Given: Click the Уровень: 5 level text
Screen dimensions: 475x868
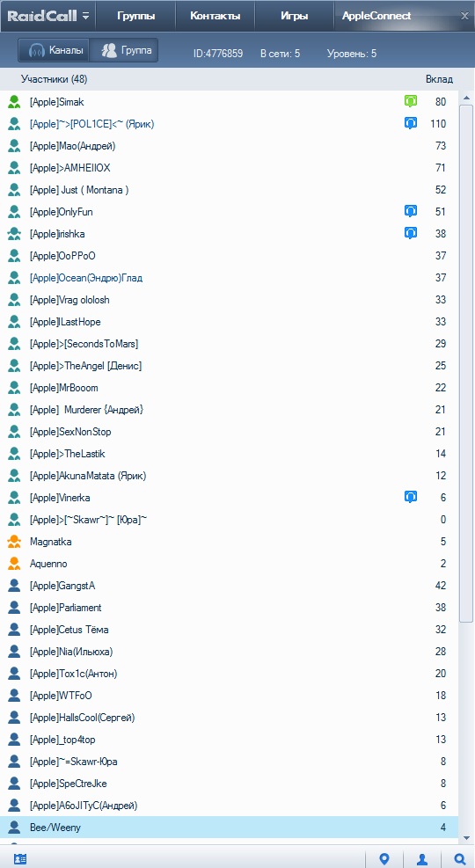Looking at the screenshot, I should 352,54.
